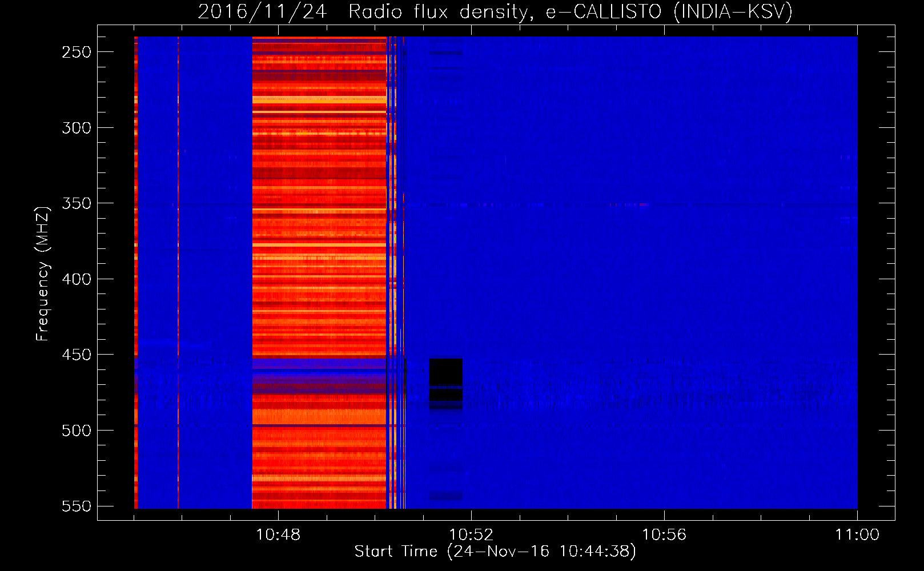Click the 550 frequency tick label

point(77,506)
